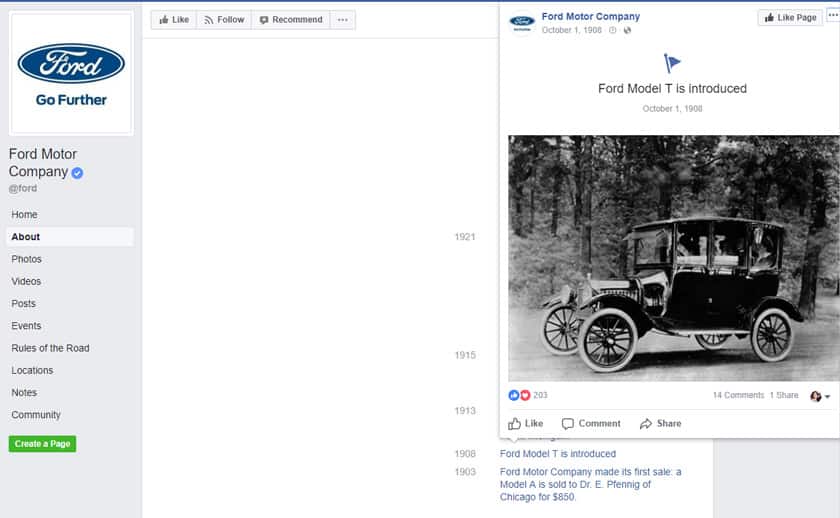Open Ford Motor Company link in post header
This screenshot has width=840, height=518.
point(590,17)
